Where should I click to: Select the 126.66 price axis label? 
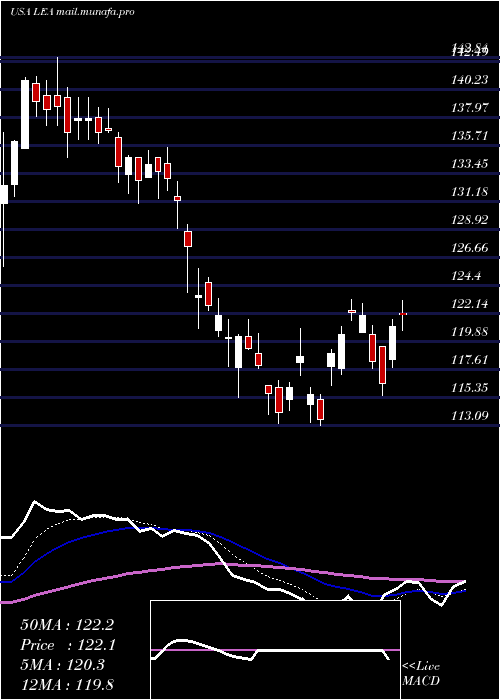(x=469, y=248)
